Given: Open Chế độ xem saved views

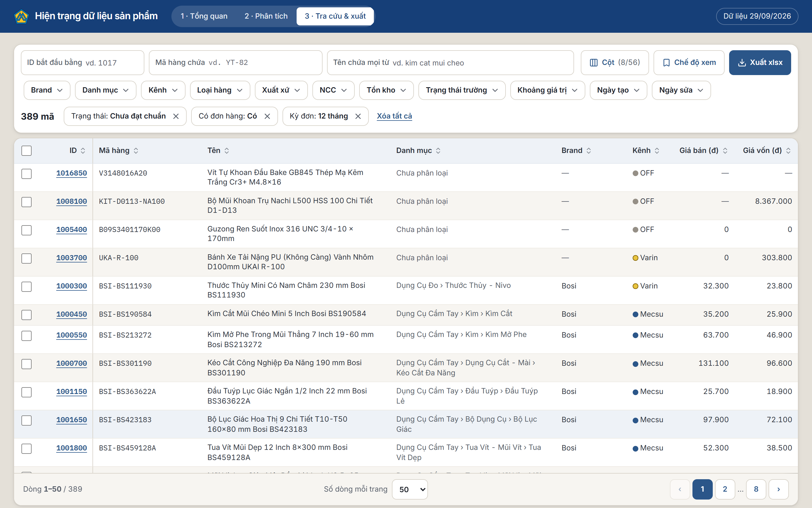Looking at the screenshot, I should pyautogui.click(x=689, y=62).
